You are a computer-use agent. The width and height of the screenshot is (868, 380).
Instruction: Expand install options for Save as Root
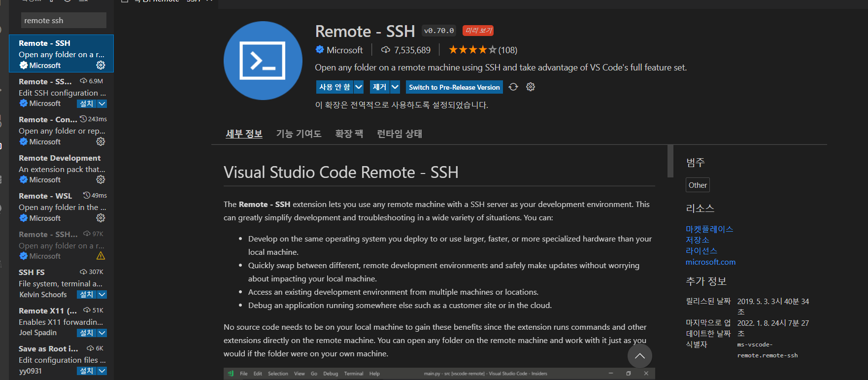(x=102, y=371)
